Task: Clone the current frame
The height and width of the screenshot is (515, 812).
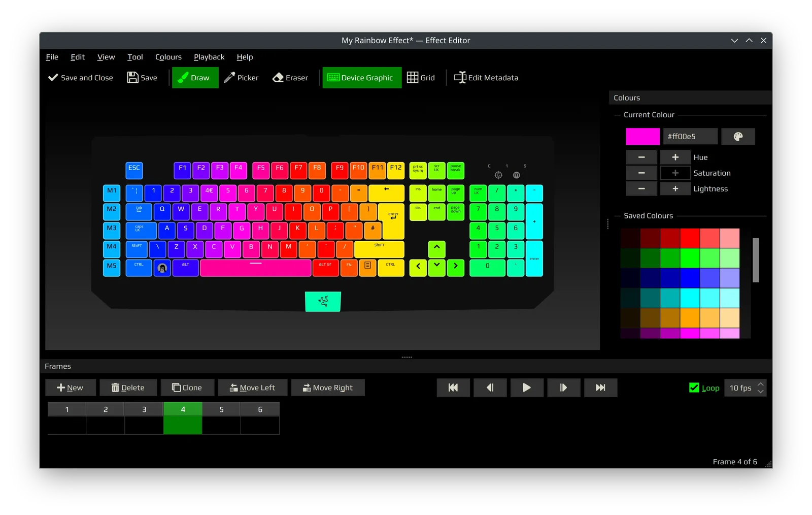Action: click(x=187, y=388)
